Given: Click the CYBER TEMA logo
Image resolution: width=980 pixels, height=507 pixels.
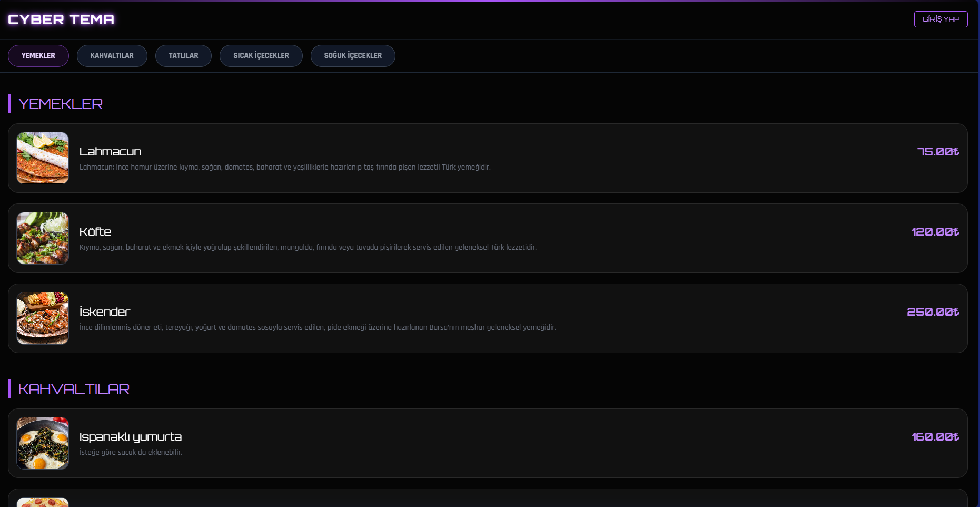Looking at the screenshot, I should click(61, 19).
